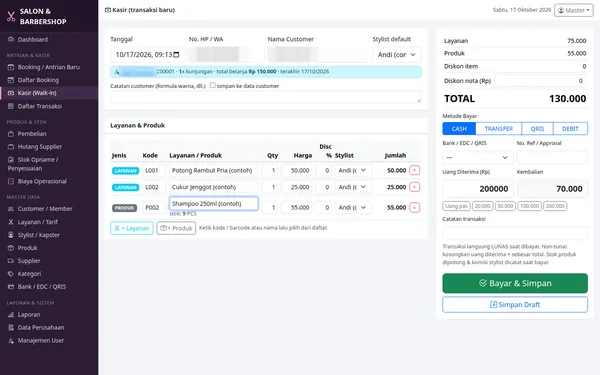Add a new row with + Produk
600x375 pixels.
(176, 228)
